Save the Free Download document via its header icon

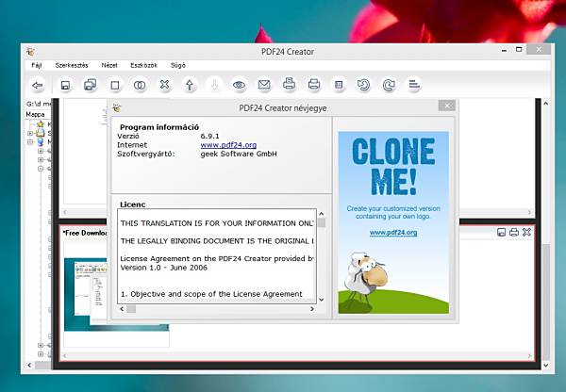click(x=501, y=232)
